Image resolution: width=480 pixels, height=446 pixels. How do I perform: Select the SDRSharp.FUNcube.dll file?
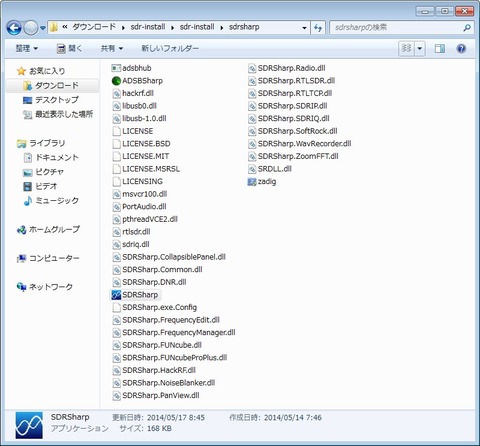(x=157, y=345)
